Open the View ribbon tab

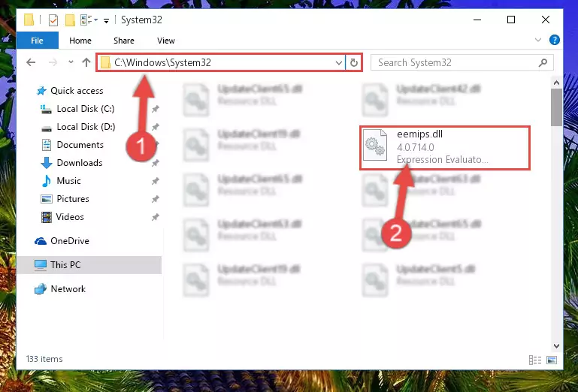166,41
